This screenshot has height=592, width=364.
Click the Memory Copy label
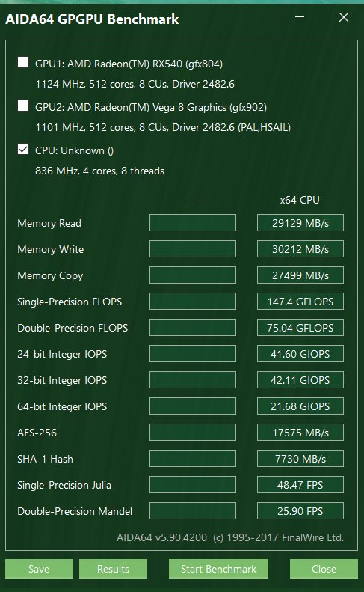pyautogui.click(x=50, y=276)
